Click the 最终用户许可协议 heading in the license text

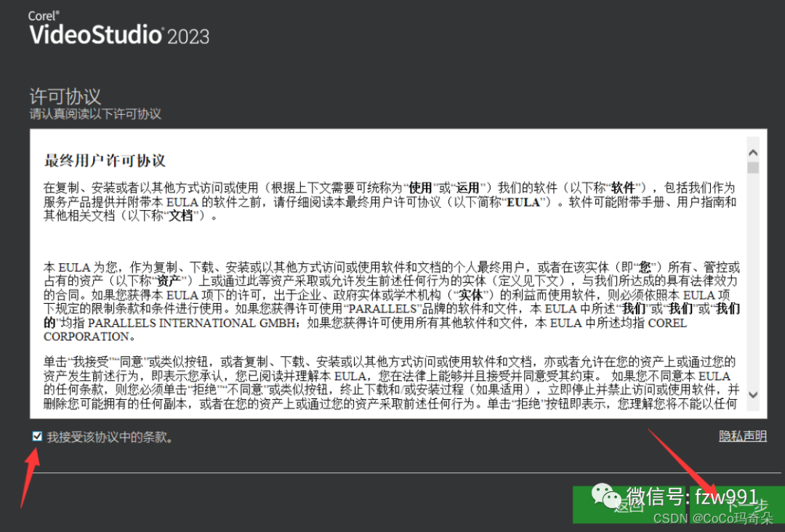pyautogui.click(x=105, y=161)
